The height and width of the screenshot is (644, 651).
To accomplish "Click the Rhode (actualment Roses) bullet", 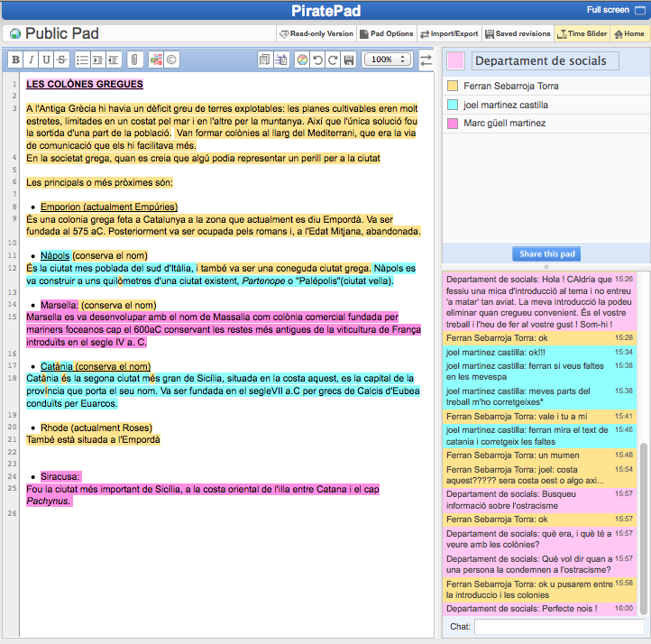I will [x=96, y=428].
